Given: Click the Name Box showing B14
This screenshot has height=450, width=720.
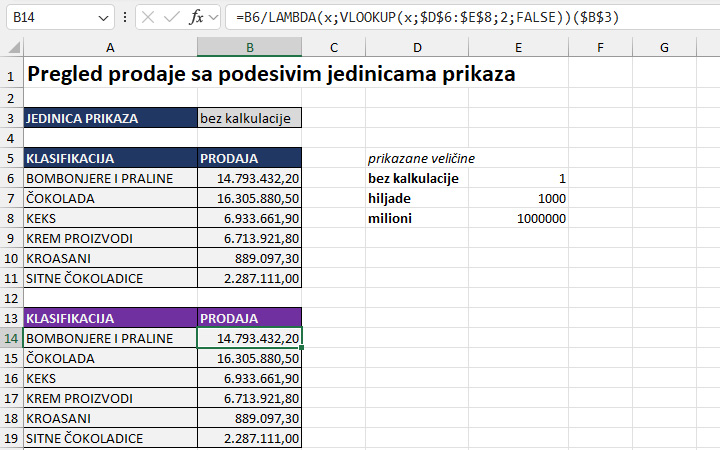Looking at the screenshot, I should pyautogui.click(x=50, y=18).
